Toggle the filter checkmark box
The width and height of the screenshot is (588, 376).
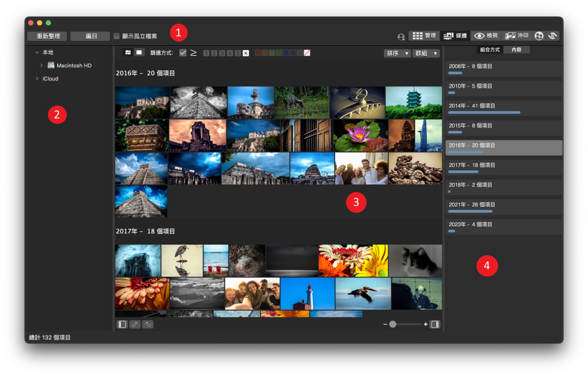point(183,53)
